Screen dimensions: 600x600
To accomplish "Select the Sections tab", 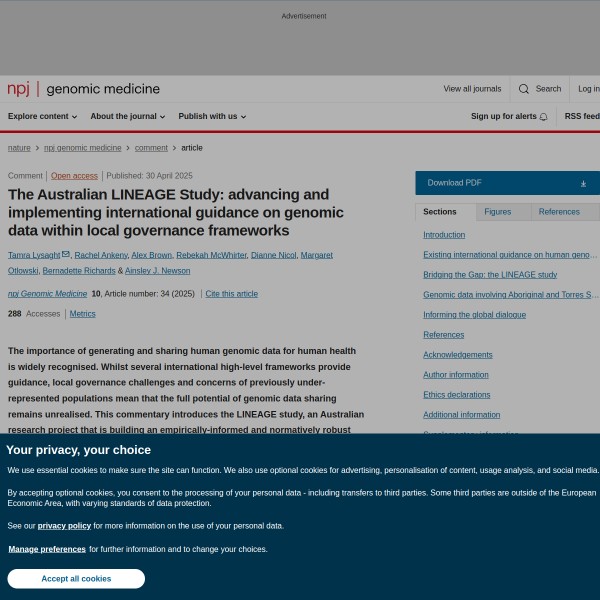I will point(440,212).
